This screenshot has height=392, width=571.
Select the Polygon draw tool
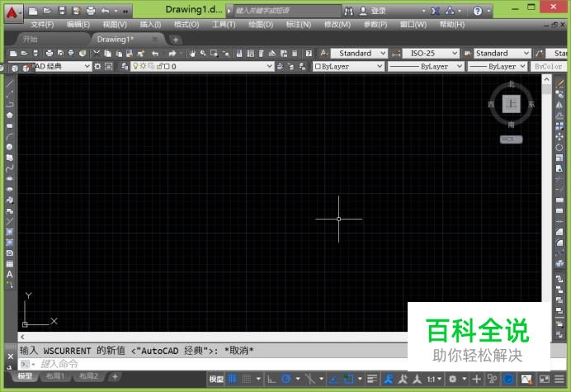tap(9, 115)
